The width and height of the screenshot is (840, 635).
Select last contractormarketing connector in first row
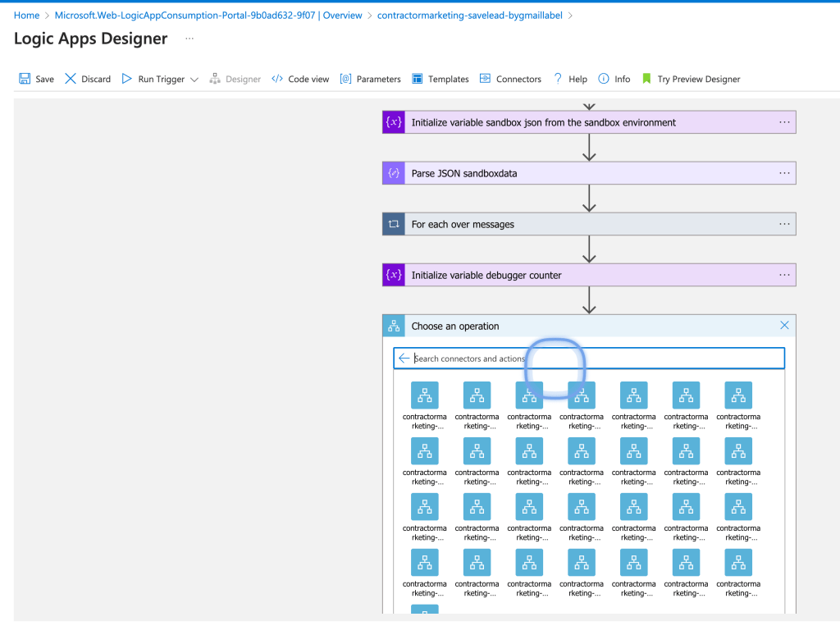click(x=738, y=405)
